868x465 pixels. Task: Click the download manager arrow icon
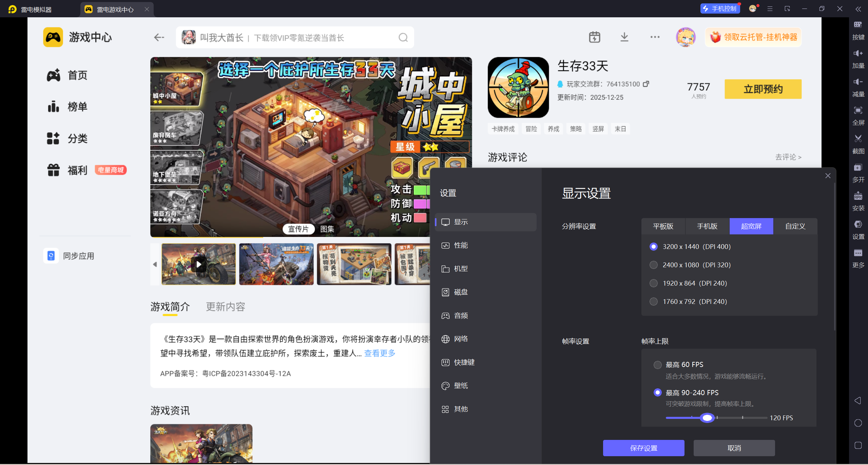pos(624,37)
